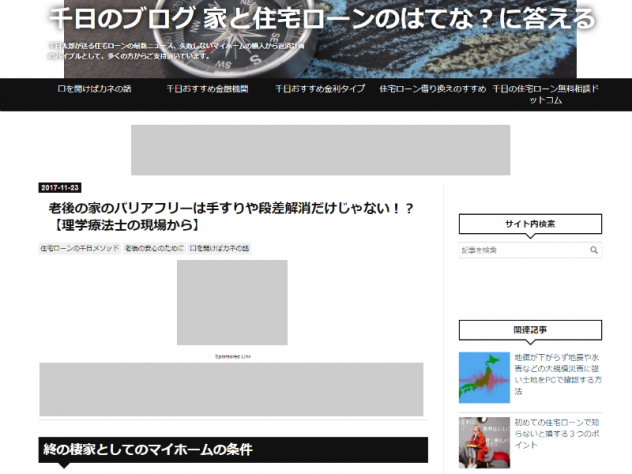
Task: Click the search magnifier icon in sidebar
Action: point(594,250)
